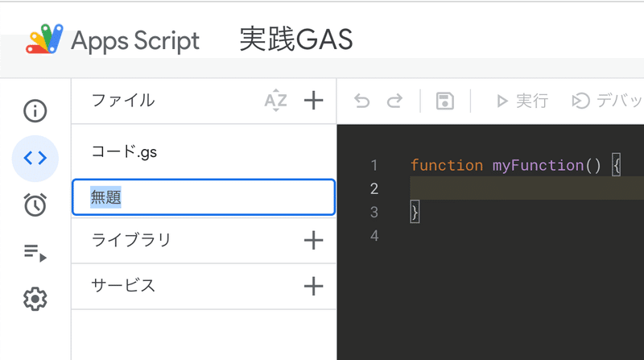Place cursor on editor line 2
Image resolution: width=644 pixels, height=360 pixels.
coord(527,188)
